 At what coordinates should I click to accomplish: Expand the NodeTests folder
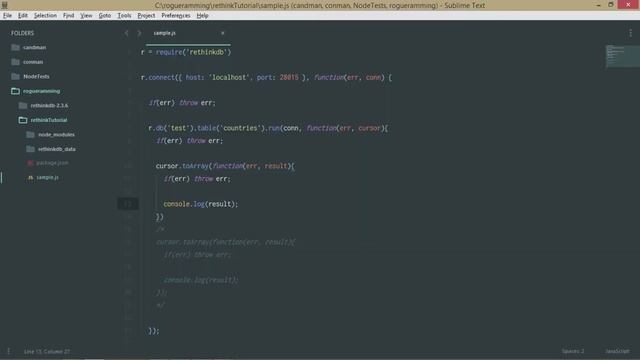coord(36,76)
